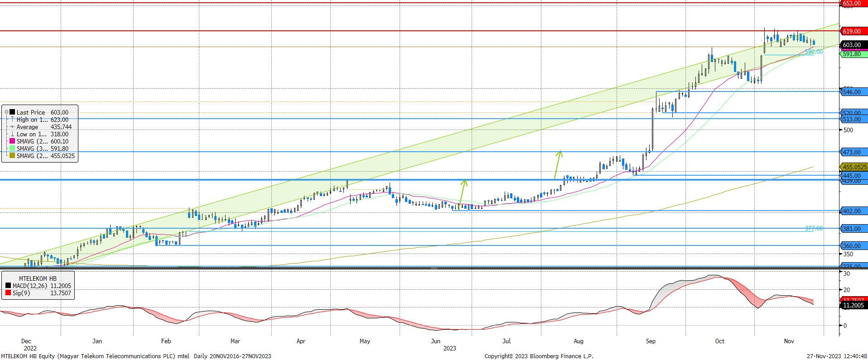Click the blue 513.00 level axis label

click(x=854, y=120)
